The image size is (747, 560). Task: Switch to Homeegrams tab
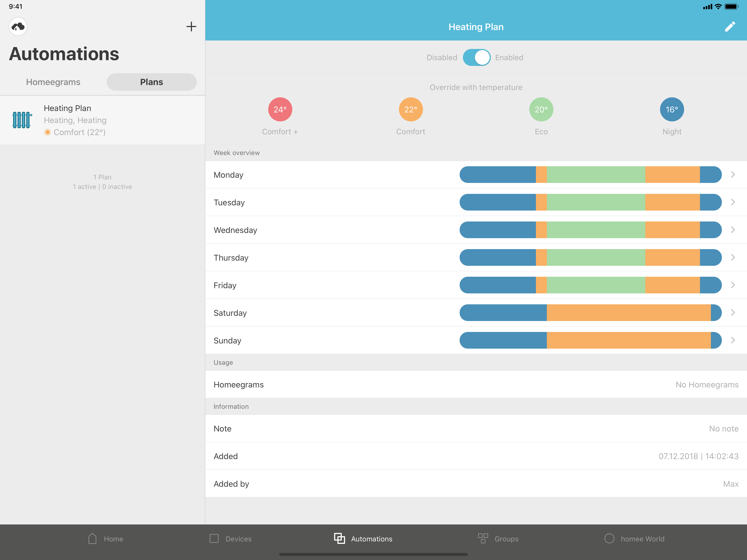pos(53,82)
